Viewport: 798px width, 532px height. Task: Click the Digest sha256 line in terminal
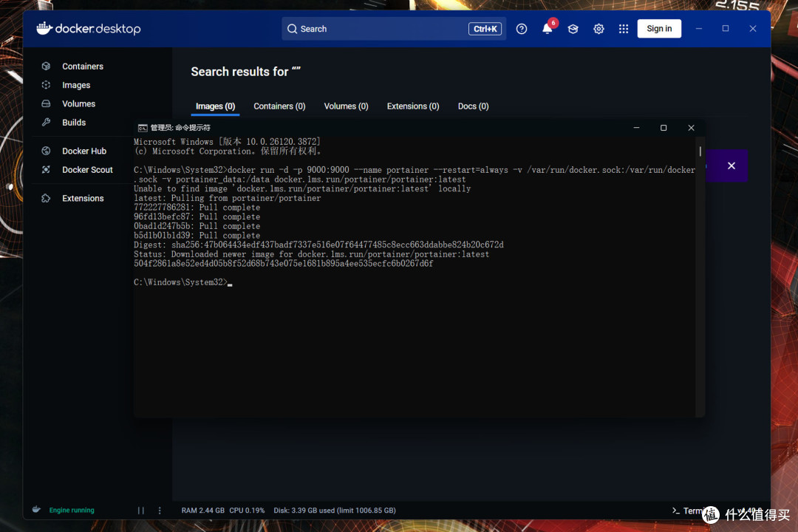318,245
